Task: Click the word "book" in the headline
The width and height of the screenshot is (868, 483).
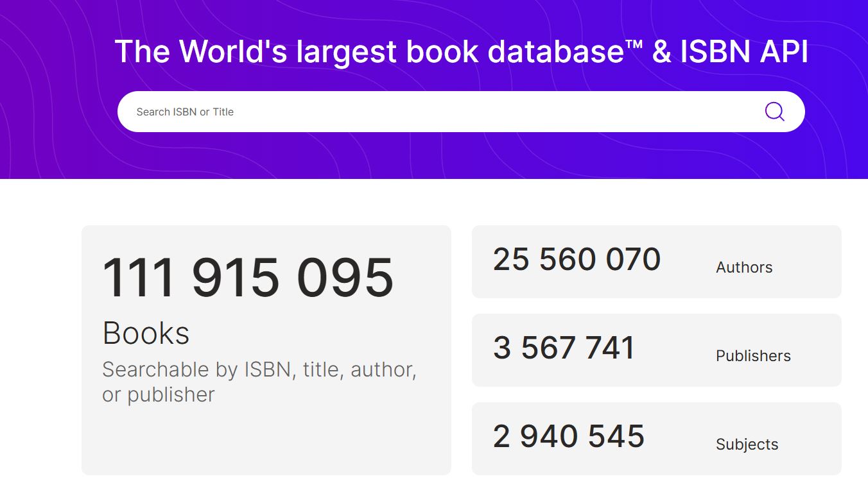Action: 443,52
